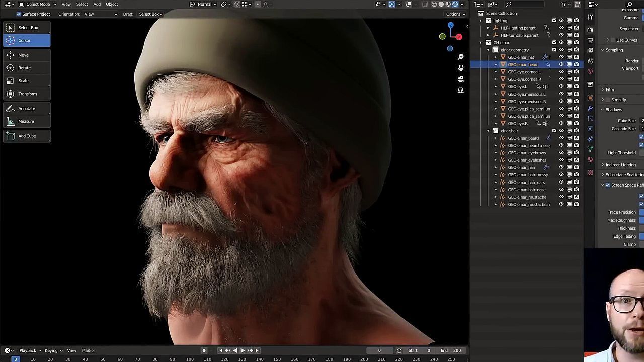Select the Rotate tool
The height and width of the screenshot is (362, 644).
click(24, 68)
